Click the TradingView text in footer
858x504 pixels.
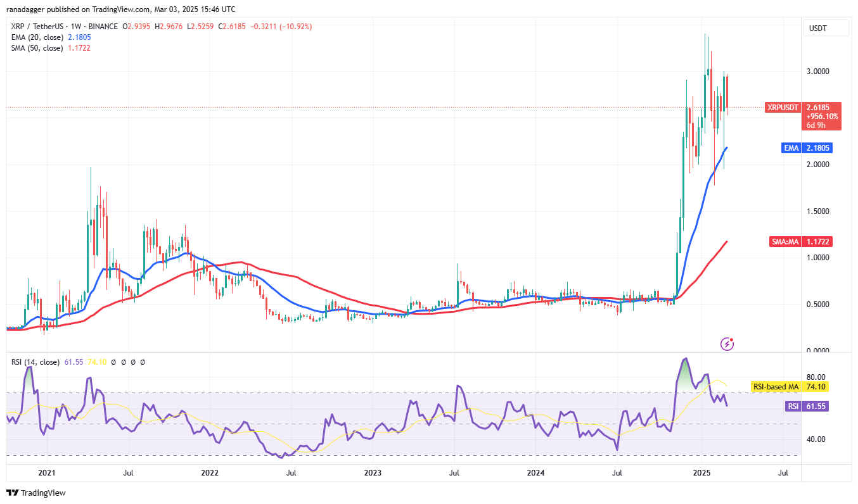pos(44,493)
